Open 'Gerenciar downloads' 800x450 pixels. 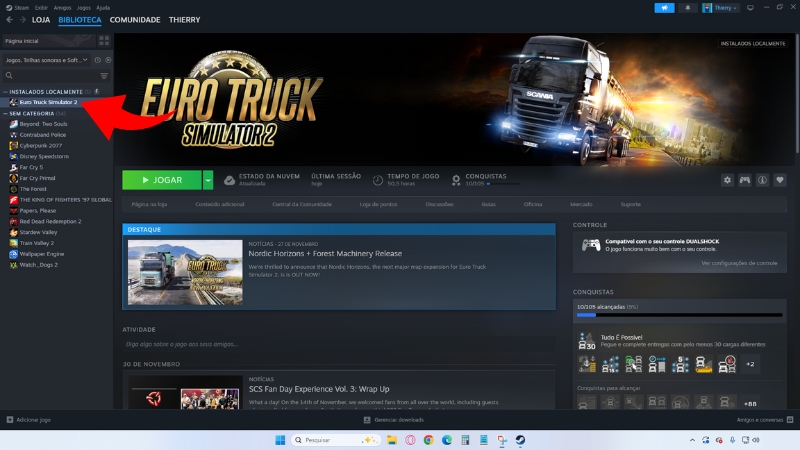coord(393,420)
